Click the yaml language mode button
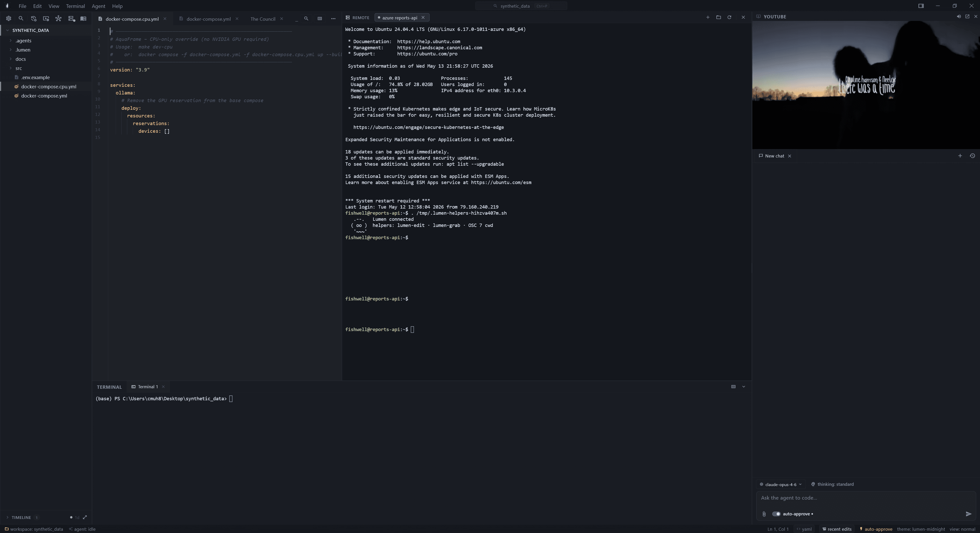 (804, 529)
